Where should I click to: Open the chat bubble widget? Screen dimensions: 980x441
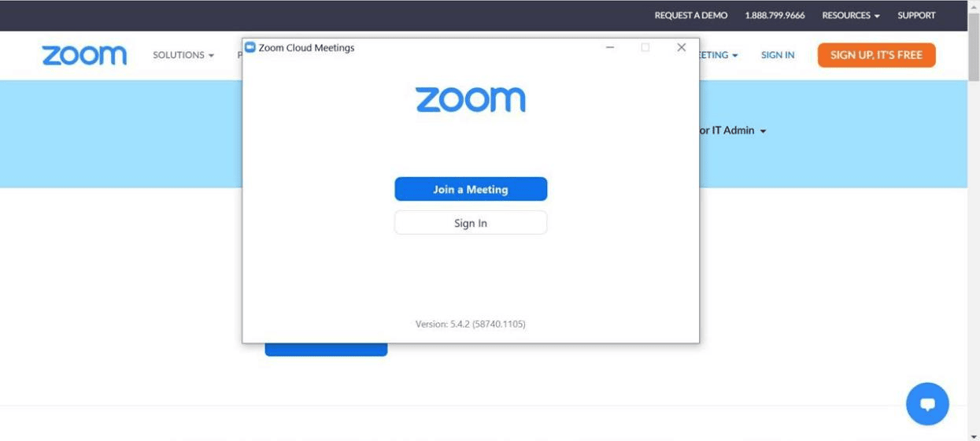(x=927, y=404)
